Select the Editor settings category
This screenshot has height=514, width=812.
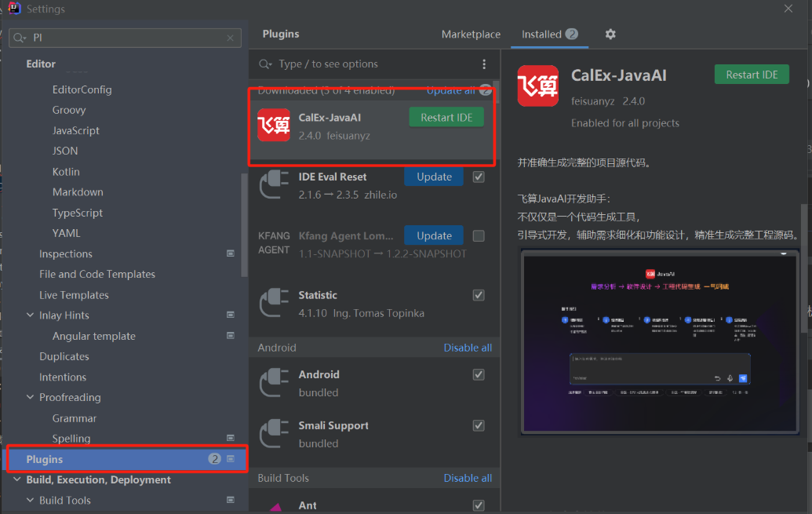coord(41,64)
